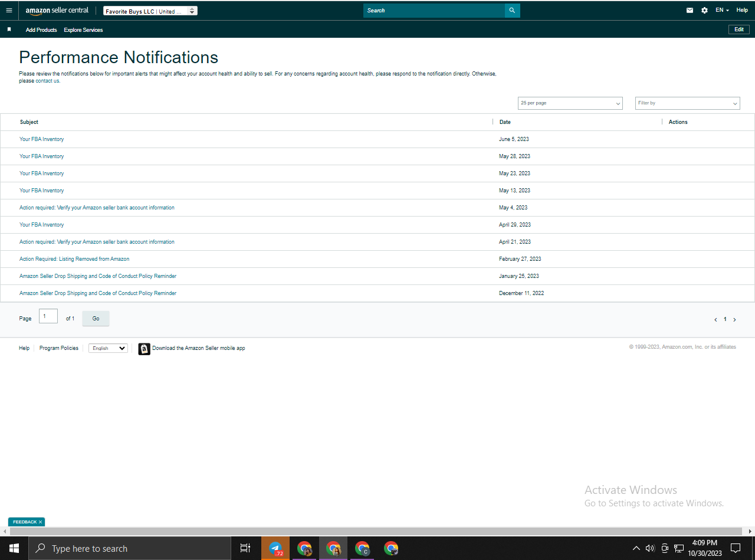The width and height of the screenshot is (755, 560).
Task: Open the hamburger navigation menu
Action: pos(9,10)
